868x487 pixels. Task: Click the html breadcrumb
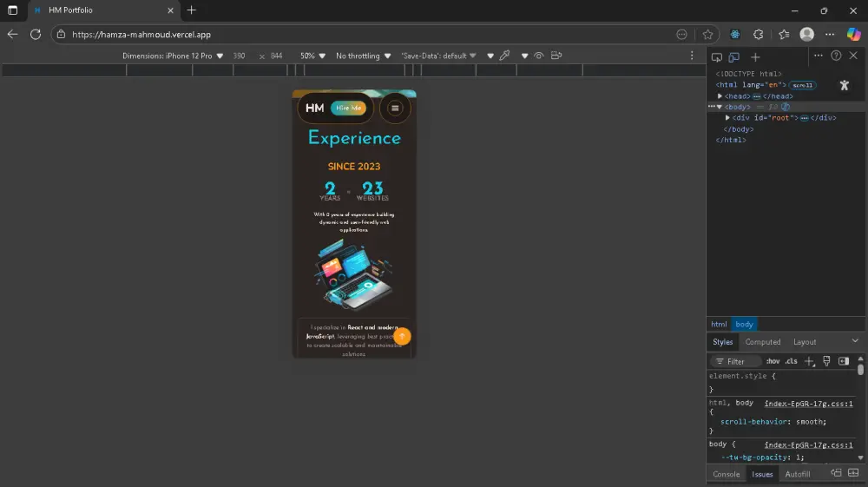[719, 325]
